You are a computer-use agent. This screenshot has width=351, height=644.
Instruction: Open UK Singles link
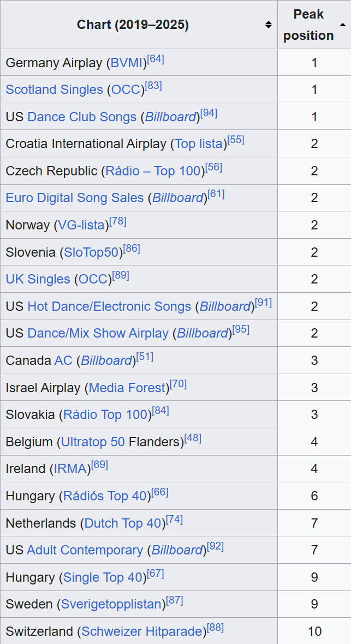(x=38, y=279)
